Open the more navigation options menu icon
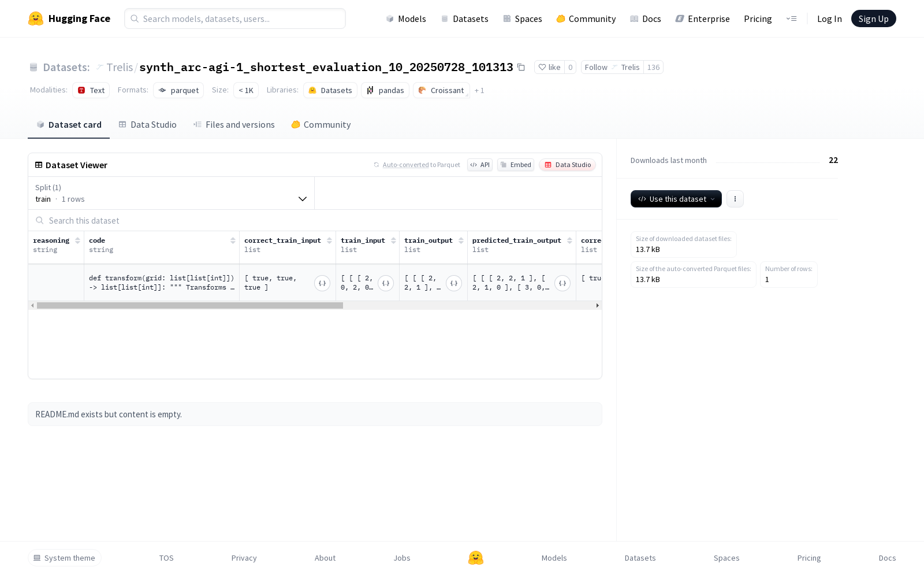 (x=791, y=18)
